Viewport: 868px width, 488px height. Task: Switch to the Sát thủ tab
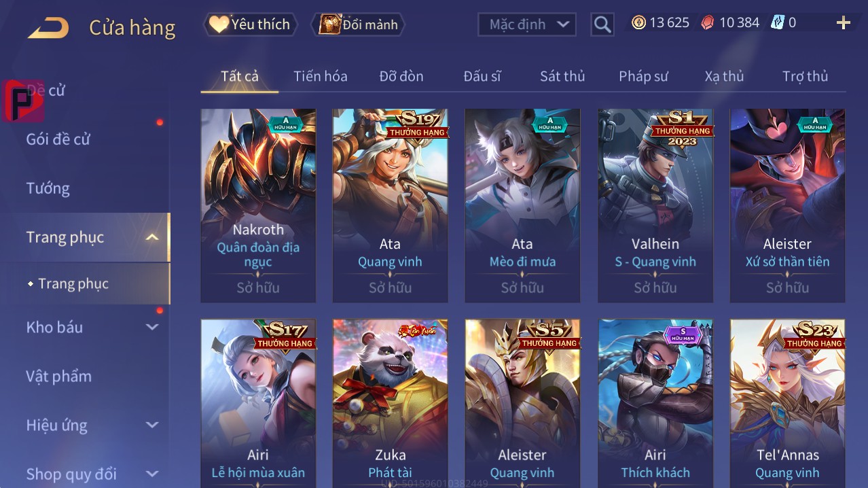coord(562,76)
